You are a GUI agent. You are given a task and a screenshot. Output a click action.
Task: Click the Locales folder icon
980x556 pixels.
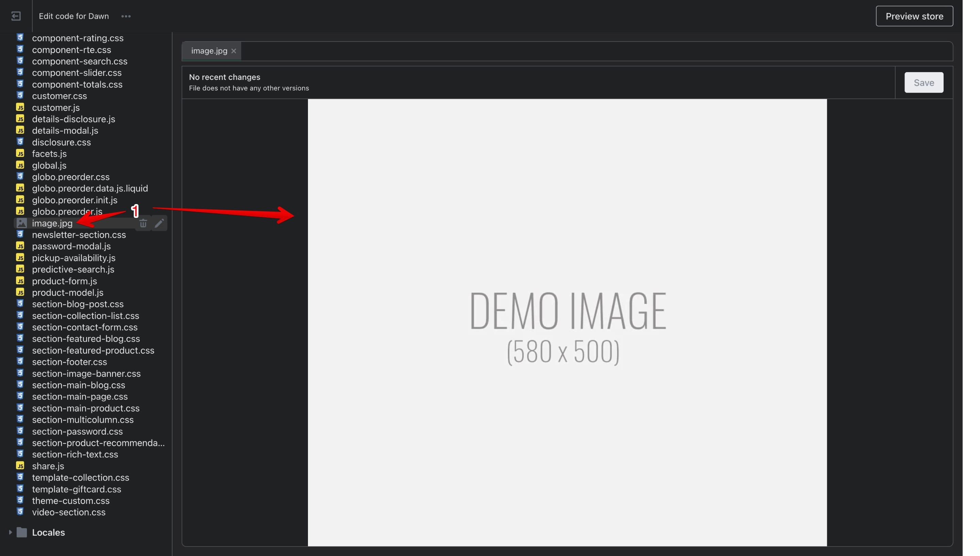[x=22, y=532]
